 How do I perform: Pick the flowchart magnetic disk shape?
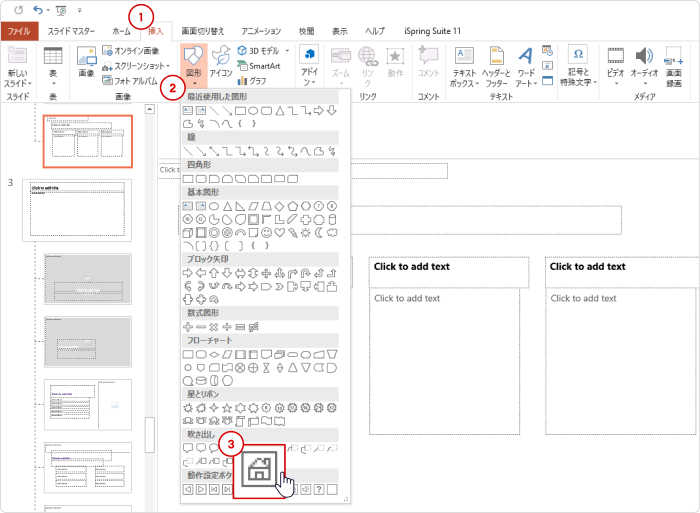pyautogui.click(x=201, y=381)
